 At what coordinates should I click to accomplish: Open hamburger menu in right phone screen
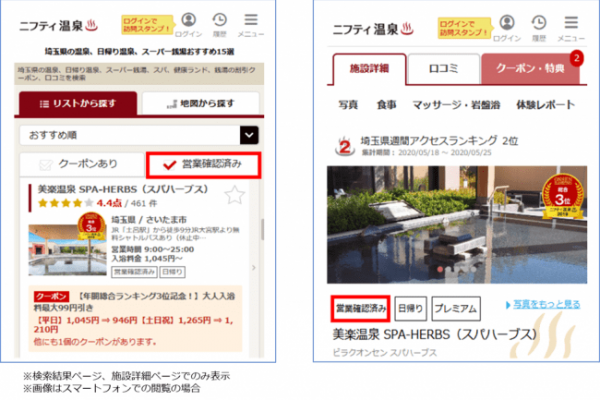click(x=571, y=28)
